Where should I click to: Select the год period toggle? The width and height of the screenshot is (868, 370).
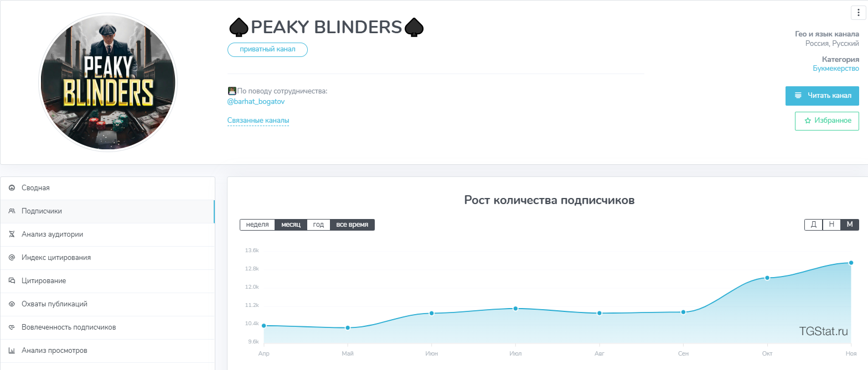pyautogui.click(x=318, y=225)
